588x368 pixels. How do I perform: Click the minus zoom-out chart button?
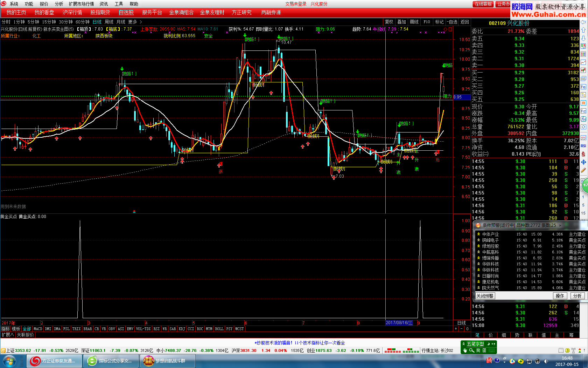[x=461, y=329]
